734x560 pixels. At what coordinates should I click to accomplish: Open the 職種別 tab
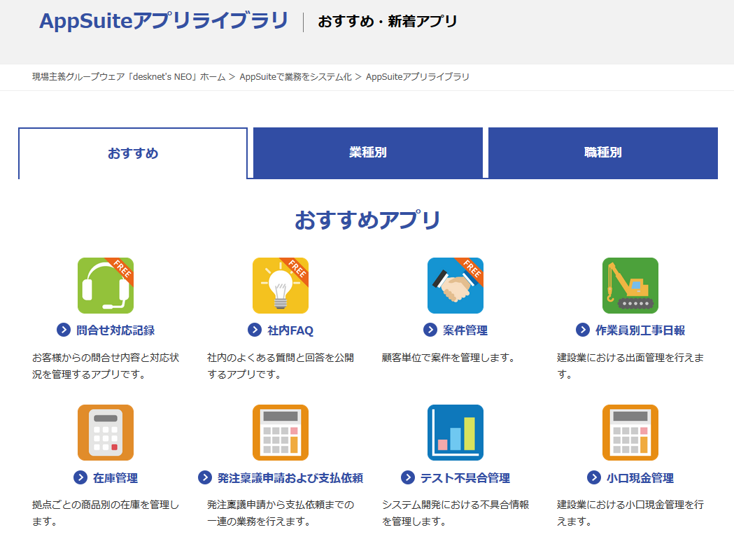[602, 153]
